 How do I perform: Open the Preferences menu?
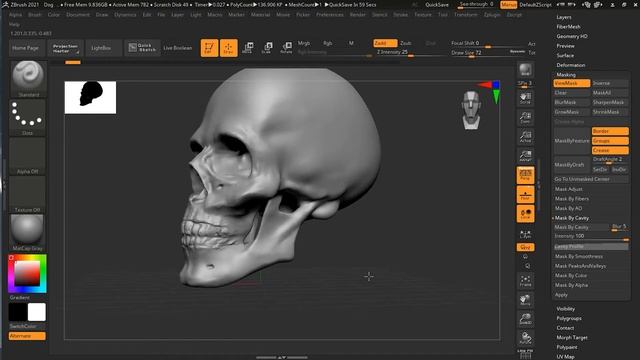tap(330, 15)
